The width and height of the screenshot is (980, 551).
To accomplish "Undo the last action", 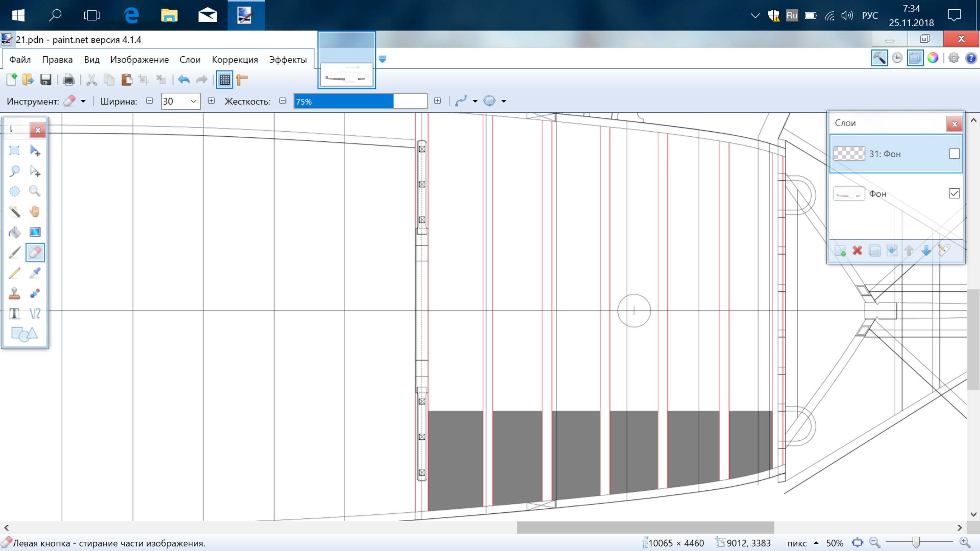I will tap(184, 80).
